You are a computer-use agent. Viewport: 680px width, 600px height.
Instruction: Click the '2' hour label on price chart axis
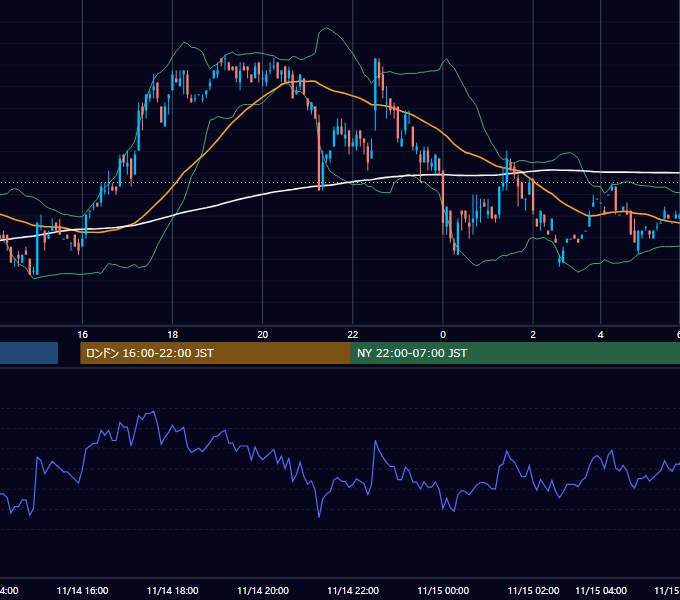tap(533, 335)
